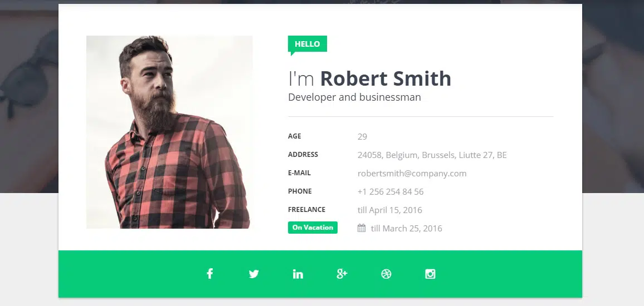Click the Robert Smith name heading
644x306 pixels.
(x=385, y=78)
